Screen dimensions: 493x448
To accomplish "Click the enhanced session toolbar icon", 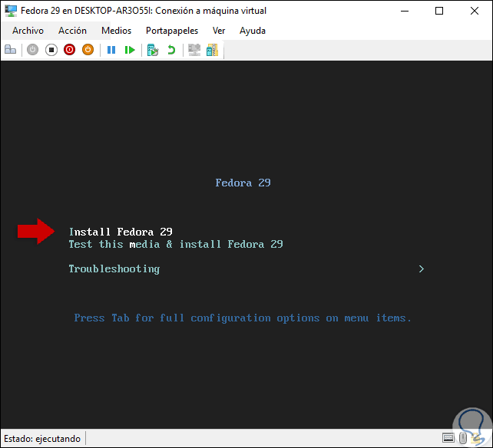I will point(194,50).
